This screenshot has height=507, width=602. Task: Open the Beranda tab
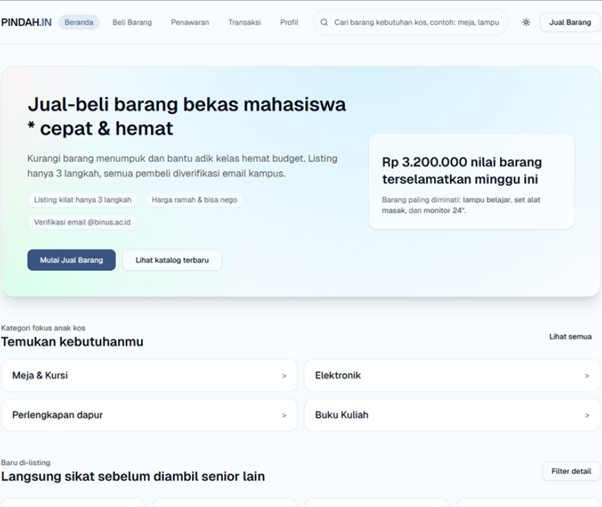pyautogui.click(x=79, y=22)
